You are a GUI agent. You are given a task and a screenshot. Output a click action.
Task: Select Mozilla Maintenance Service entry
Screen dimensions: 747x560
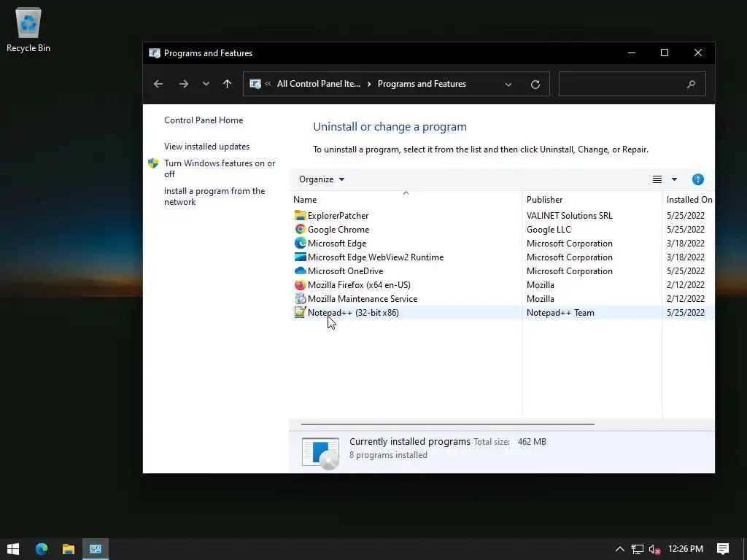point(363,298)
